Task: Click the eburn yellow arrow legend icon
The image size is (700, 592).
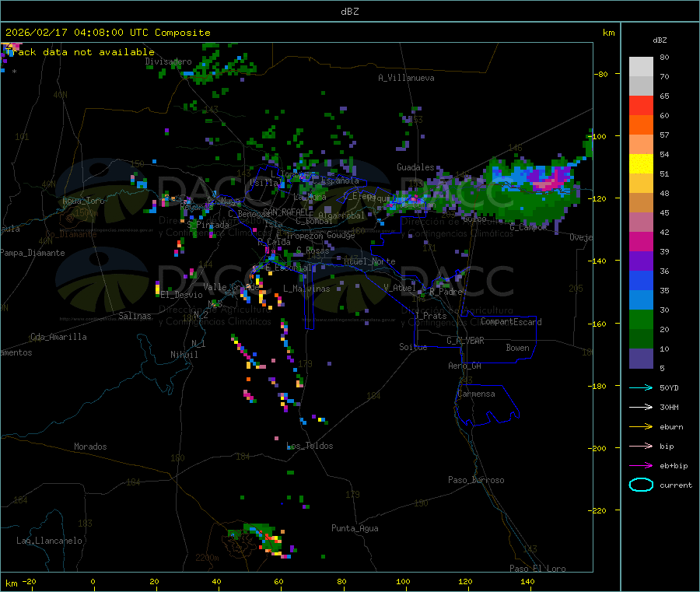Action: coord(641,426)
